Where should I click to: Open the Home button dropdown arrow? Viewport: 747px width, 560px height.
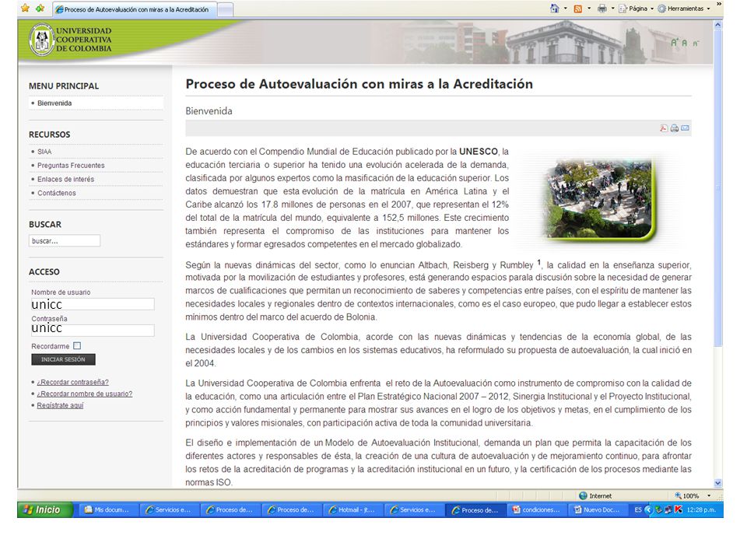coord(566,8)
